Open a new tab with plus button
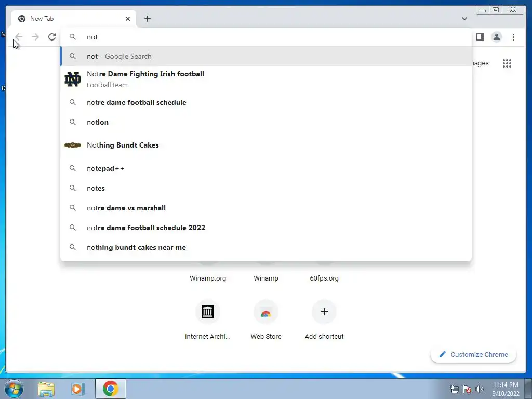 click(147, 19)
